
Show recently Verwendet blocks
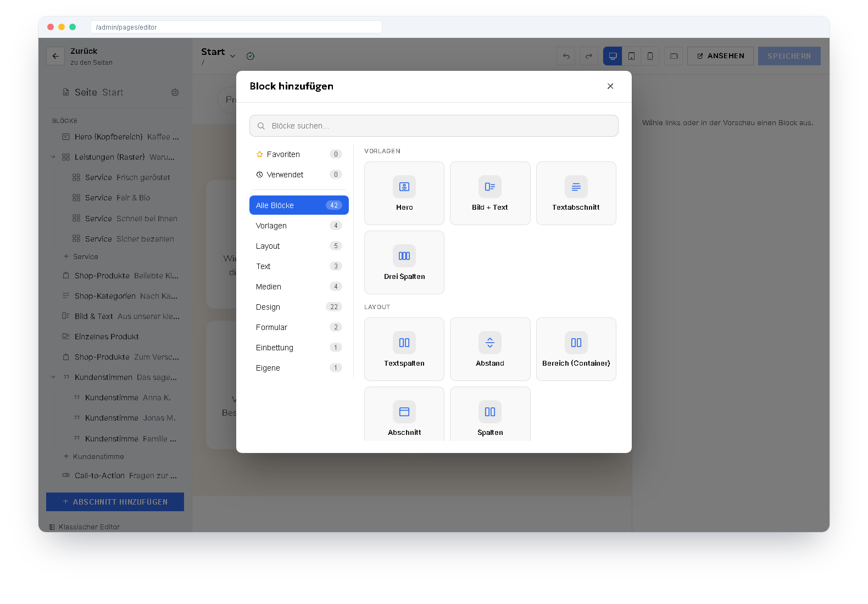point(299,175)
